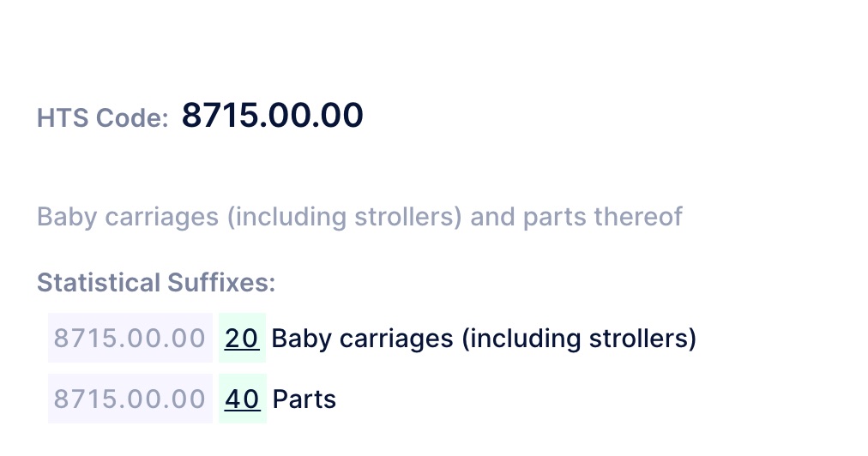
Task: Open the suffix 40 link
Action: click(x=242, y=399)
